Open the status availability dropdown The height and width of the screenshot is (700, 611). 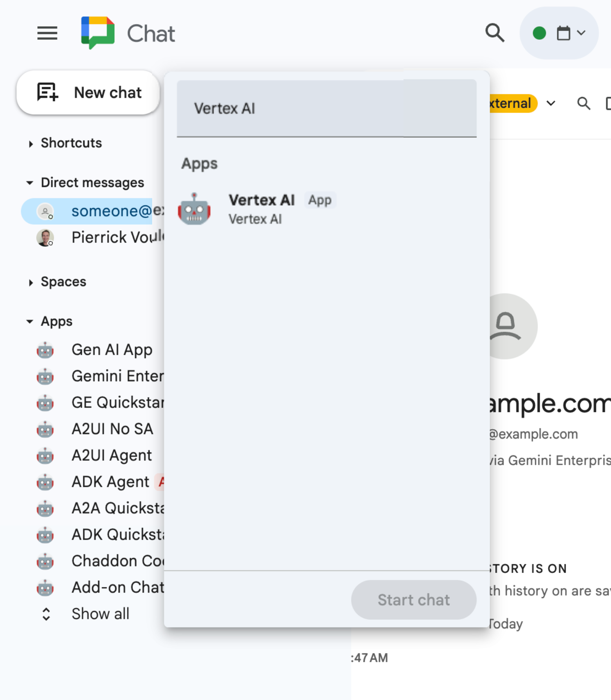coord(559,33)
